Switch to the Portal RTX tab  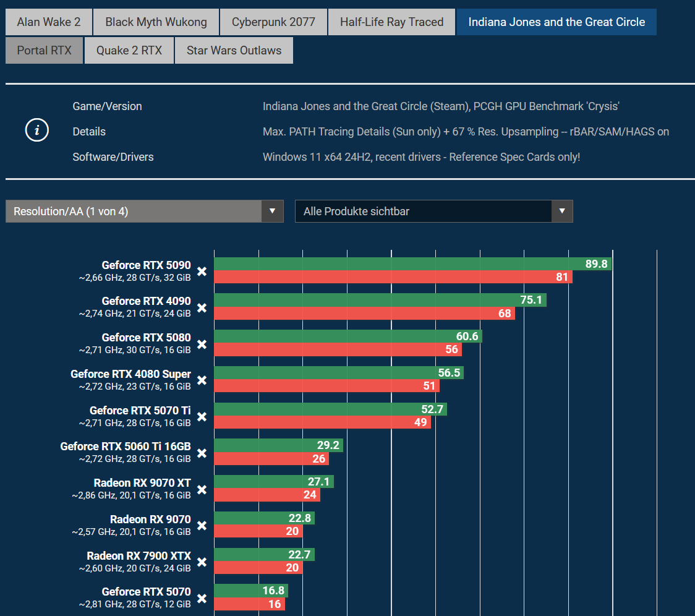click(44, 50)
